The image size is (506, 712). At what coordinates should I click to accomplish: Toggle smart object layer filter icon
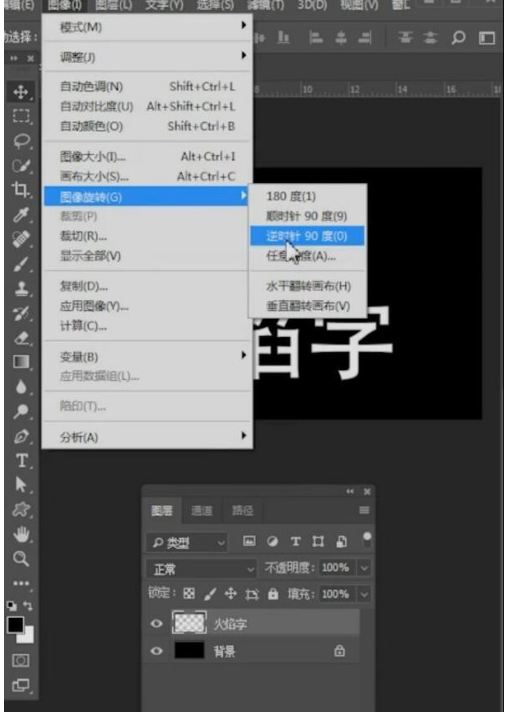[x=342, y=541]
